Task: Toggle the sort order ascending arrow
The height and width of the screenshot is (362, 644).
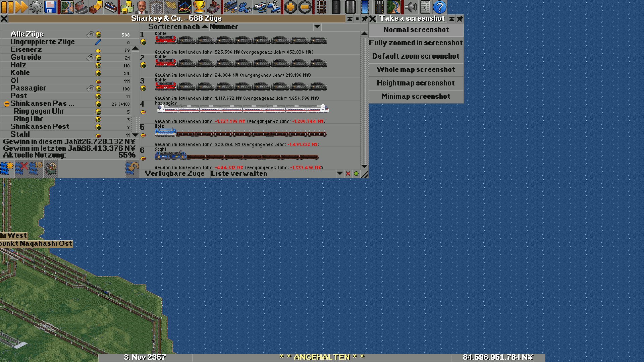Action: click(x=205, y=26)
